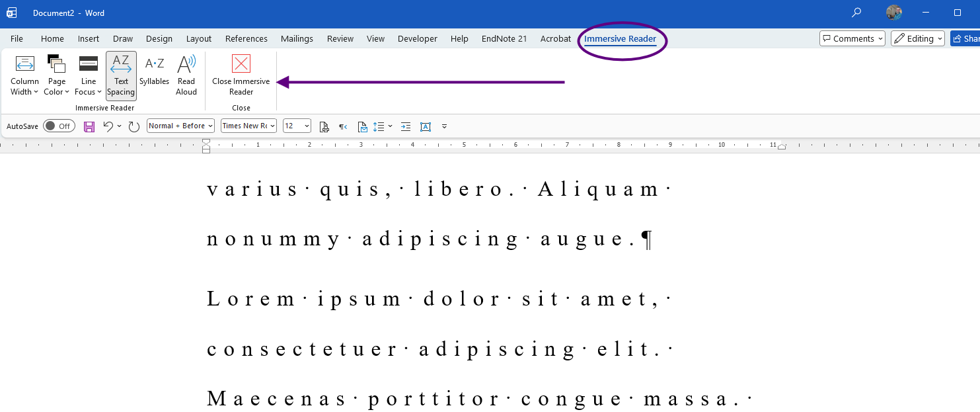Viewport: 980px width, 412px height.
Task: Click the word 'Lorem' in document
Action: click(250, 299)
